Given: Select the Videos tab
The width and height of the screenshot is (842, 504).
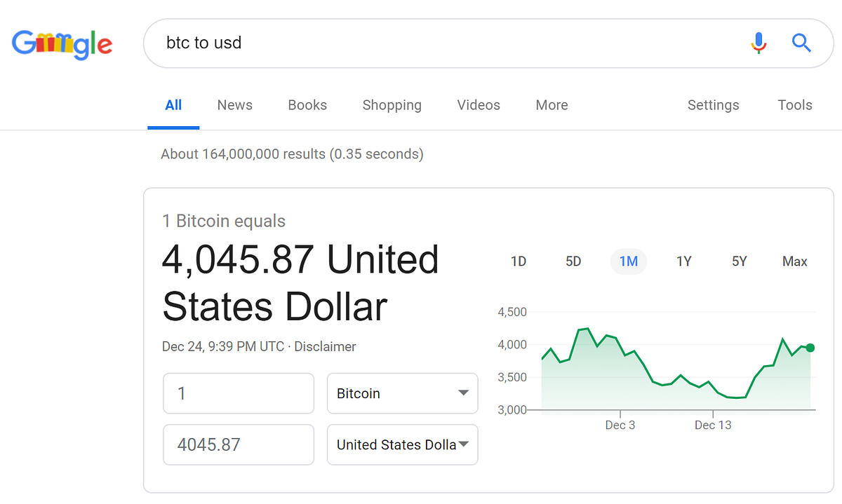Looking at the screenshot, I should [x=479, y=105].
